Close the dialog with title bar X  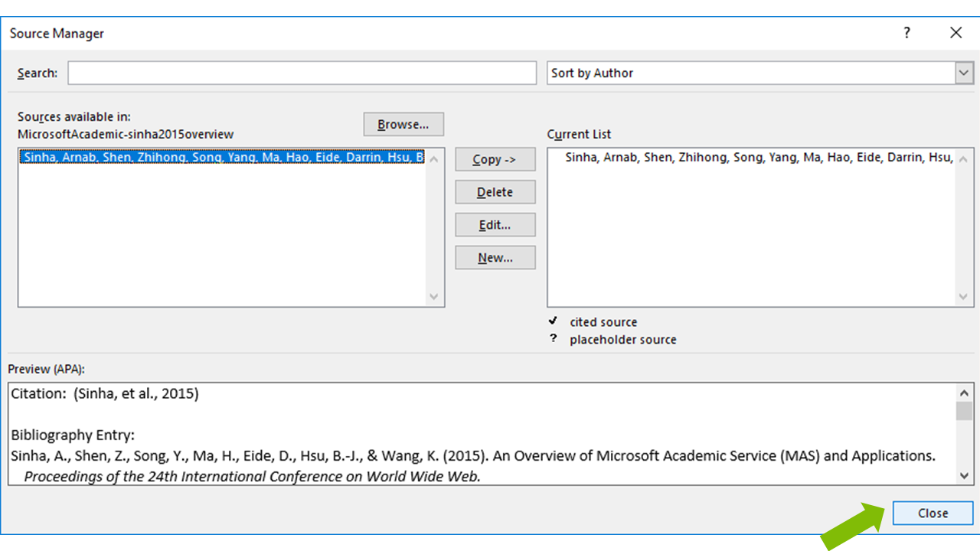[x=955, y=33]
